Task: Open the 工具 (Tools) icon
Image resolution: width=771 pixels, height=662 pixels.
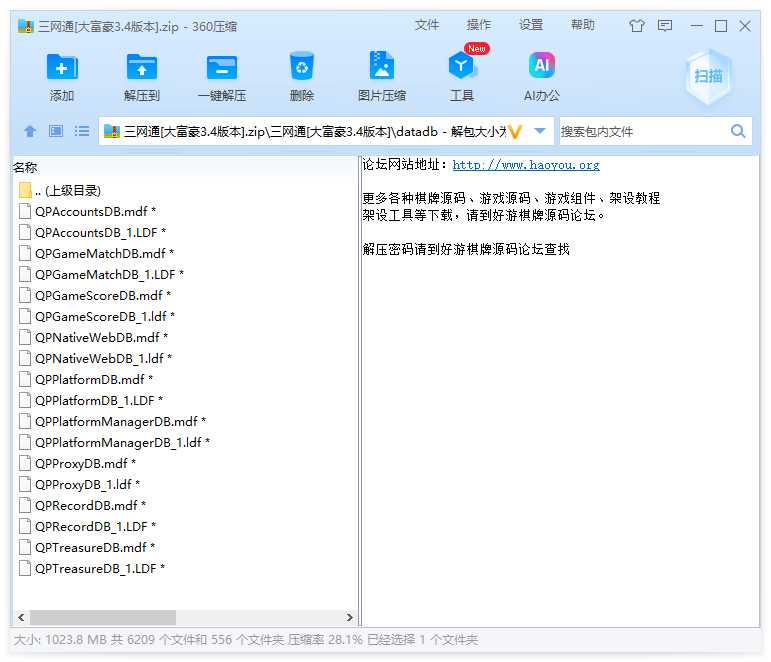Action: [x=461, y=66]
